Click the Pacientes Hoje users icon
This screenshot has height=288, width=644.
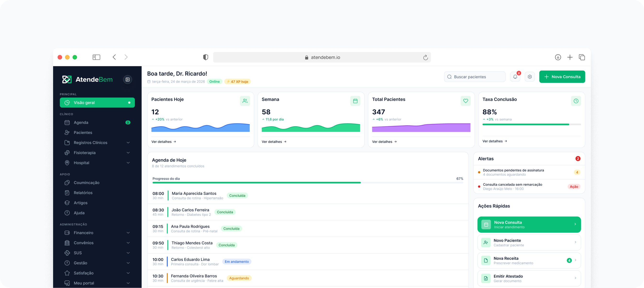tap(245, 101)
